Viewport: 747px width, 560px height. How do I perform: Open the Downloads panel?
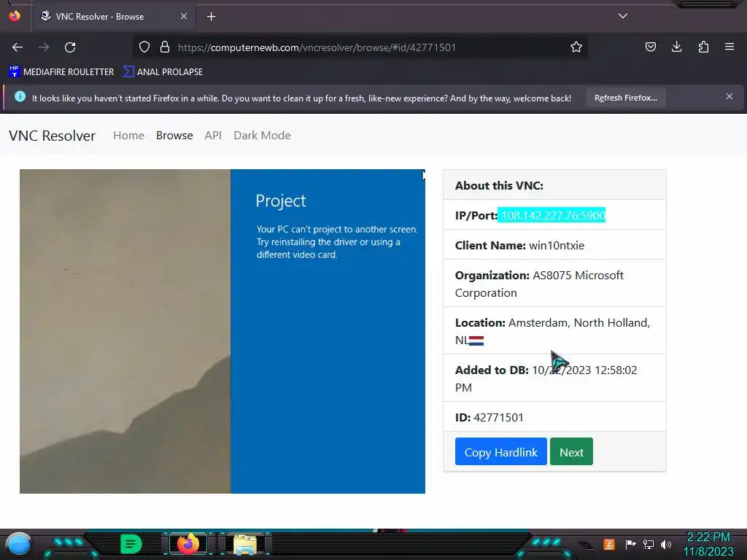676,47
